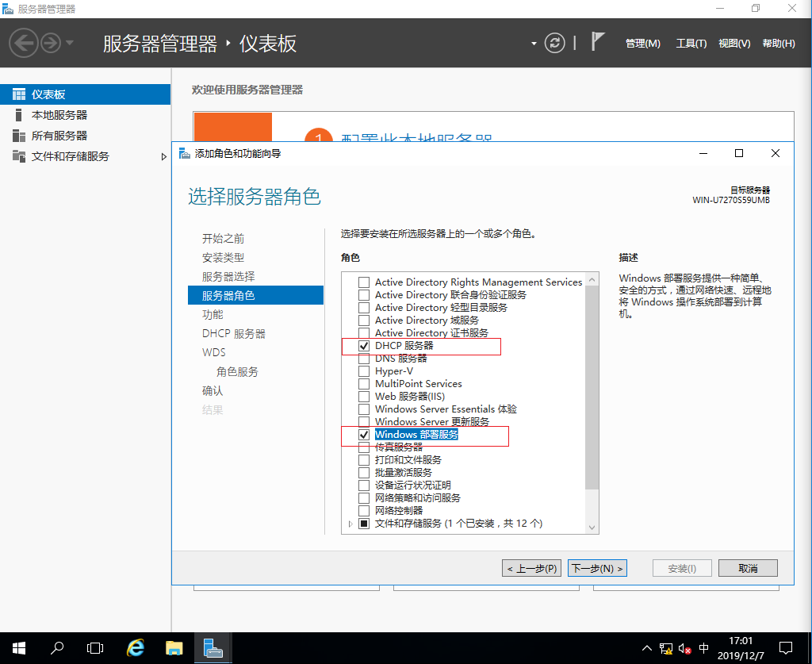812x664 pixels.
Task: Click the 下一步(N) button
Action: (597, 568)
